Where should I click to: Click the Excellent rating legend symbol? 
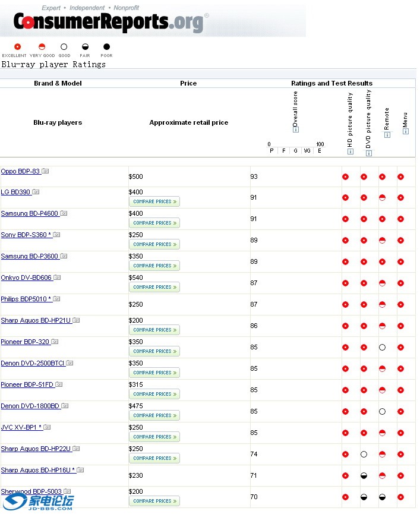(18, 47)
